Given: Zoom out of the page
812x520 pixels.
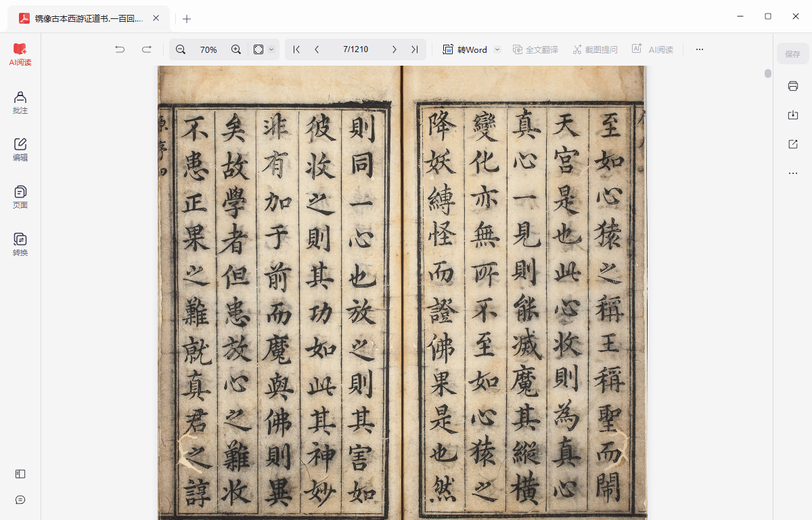Looking at the screenshot, I should pos(181,49).
